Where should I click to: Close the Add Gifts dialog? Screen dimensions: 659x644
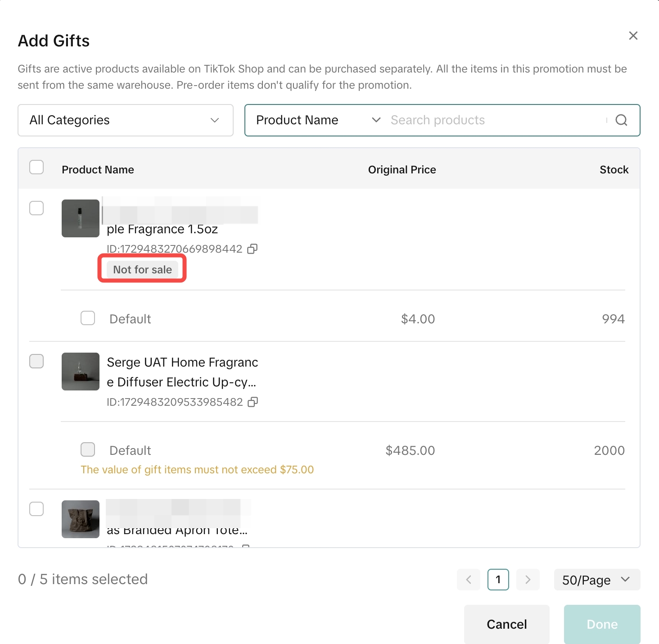tap(633, 36)
